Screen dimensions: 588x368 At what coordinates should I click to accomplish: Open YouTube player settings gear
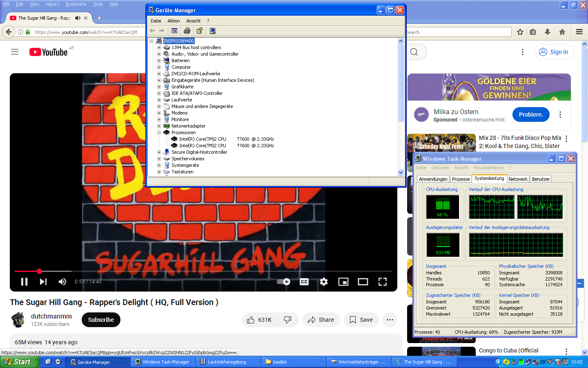tap(324, 282)
